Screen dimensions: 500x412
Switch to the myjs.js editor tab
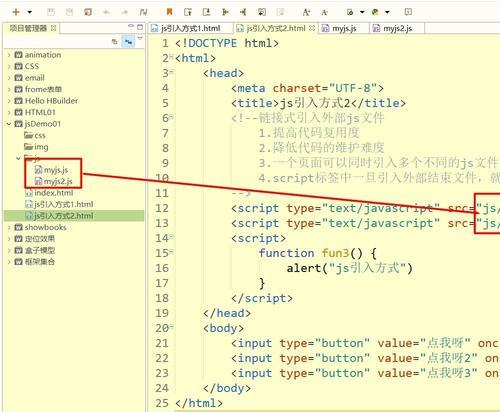point(344,29)
